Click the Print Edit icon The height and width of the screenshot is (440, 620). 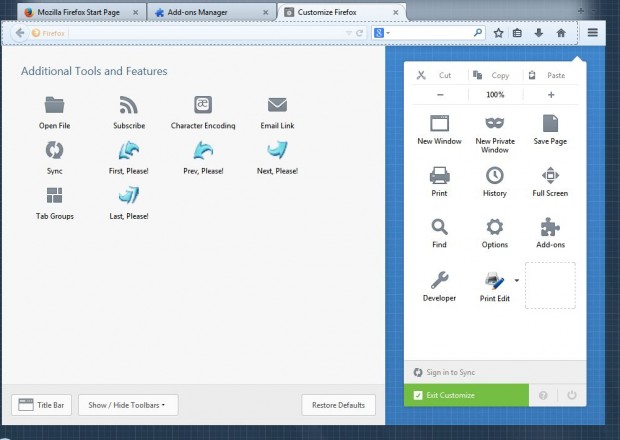(494, 281)
